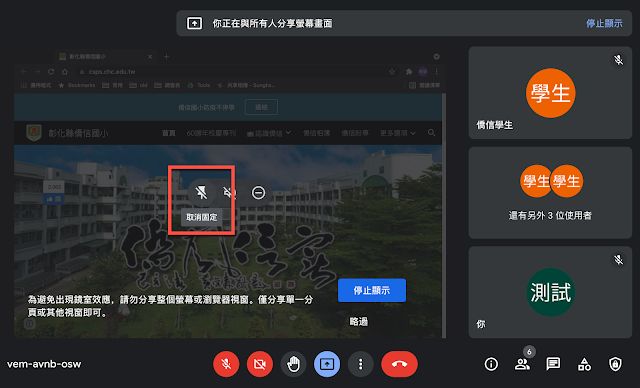Click meeting code vem-avnb-osw
640x388 pixels.
coord(44,364)
